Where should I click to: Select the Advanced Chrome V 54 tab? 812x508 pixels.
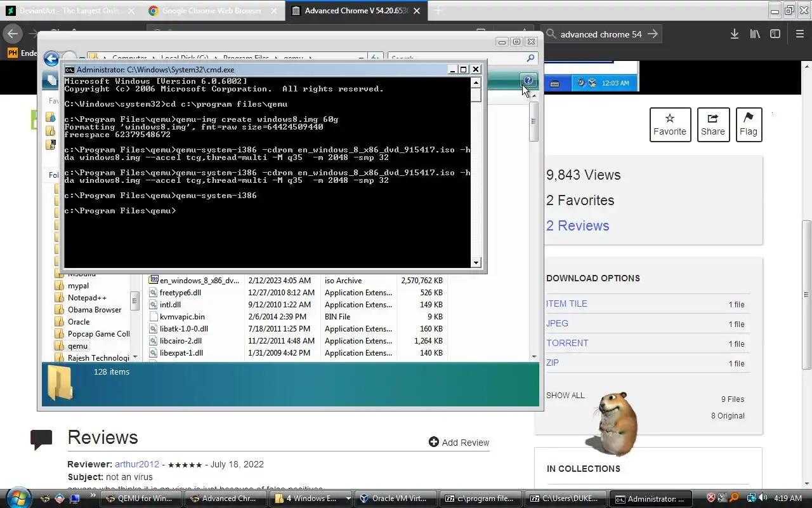[x=356, y=11]
